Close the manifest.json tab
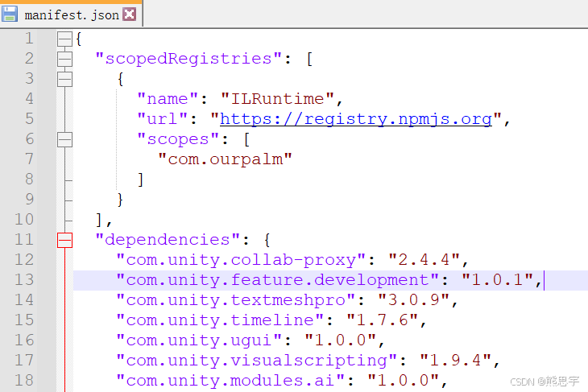 [130, 14]
